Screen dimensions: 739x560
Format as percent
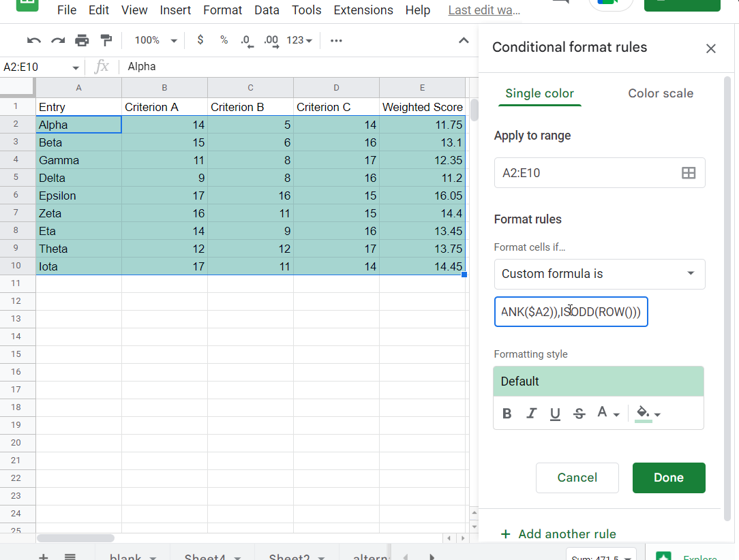pyautogui.click(x=224, y=40)
